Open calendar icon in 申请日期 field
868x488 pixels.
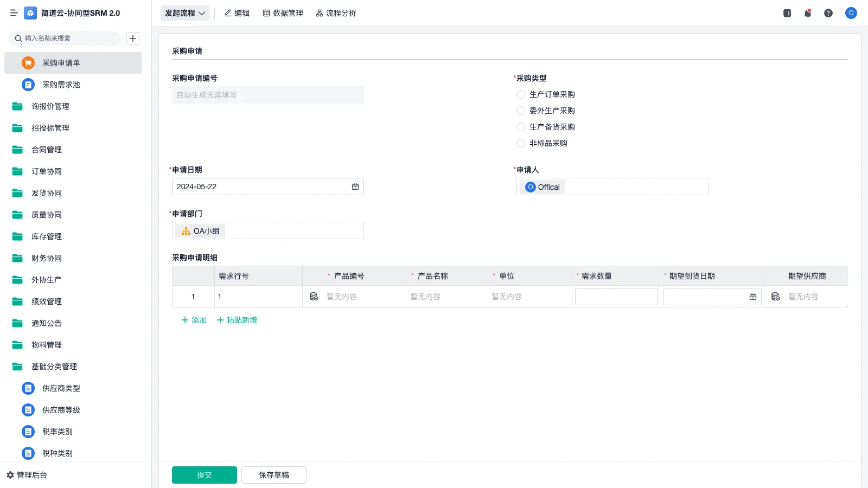(x=355, y=187)
